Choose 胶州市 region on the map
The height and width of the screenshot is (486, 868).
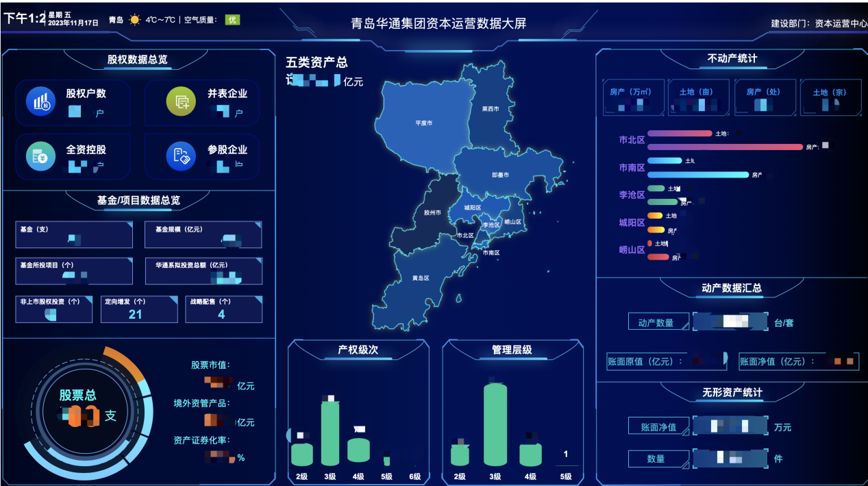(432, 212)
